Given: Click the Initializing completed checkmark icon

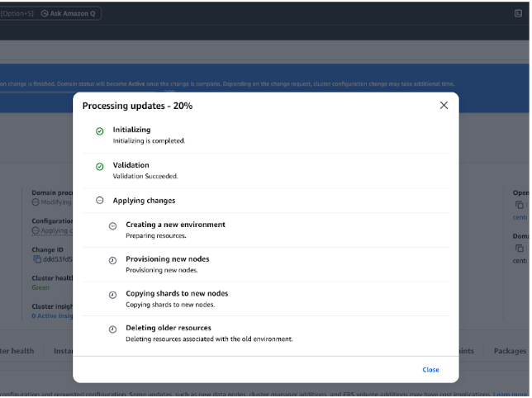Looking at the screenshot, I should (99, 131).
